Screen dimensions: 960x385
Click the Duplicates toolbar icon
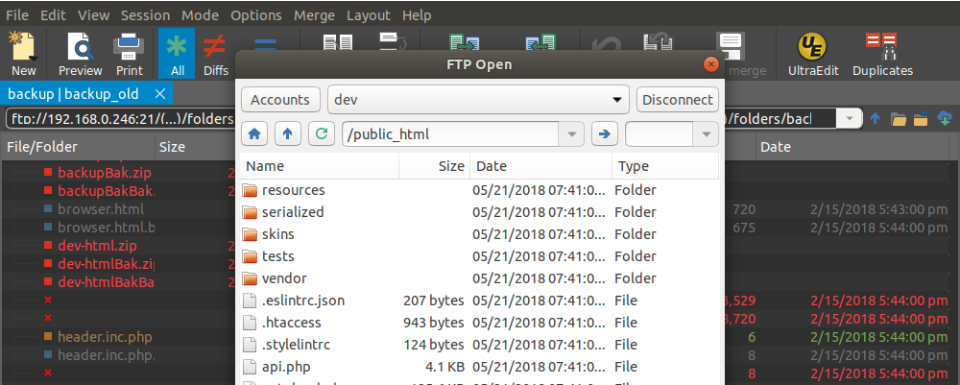882,54
